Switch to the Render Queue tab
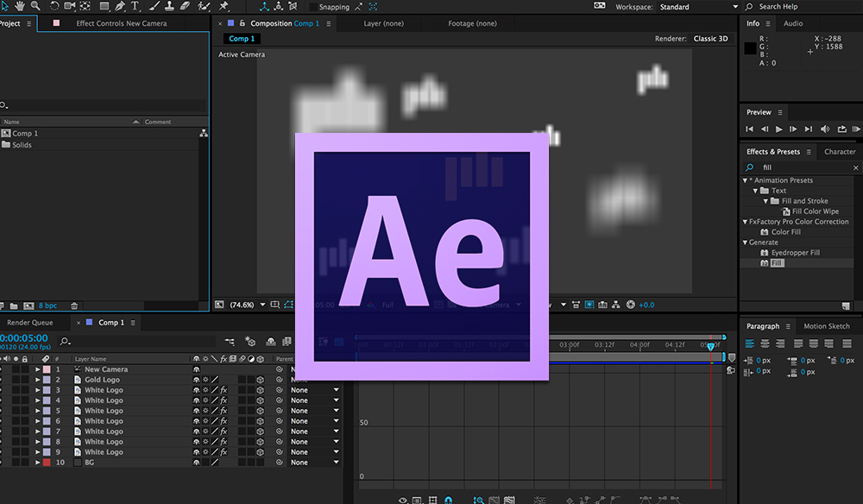 point(30,323)
